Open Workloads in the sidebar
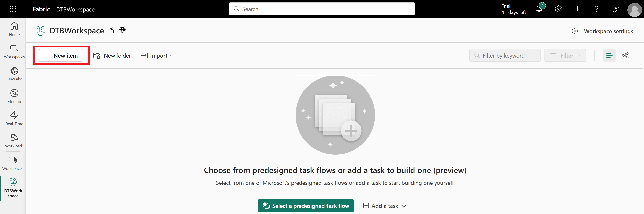The width and height of the screenshot is (644, 214). [x=14, y=141]
